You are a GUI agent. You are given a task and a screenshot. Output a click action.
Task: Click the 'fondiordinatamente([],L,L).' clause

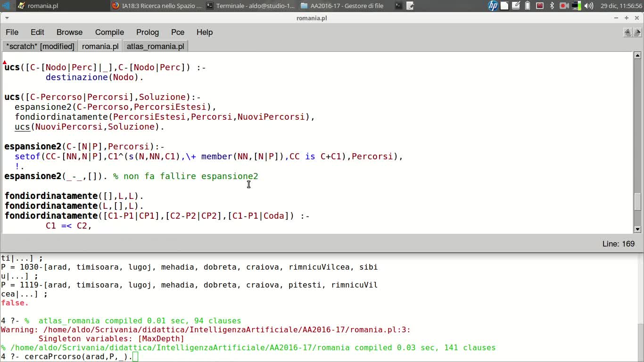[x=74, y=196]
